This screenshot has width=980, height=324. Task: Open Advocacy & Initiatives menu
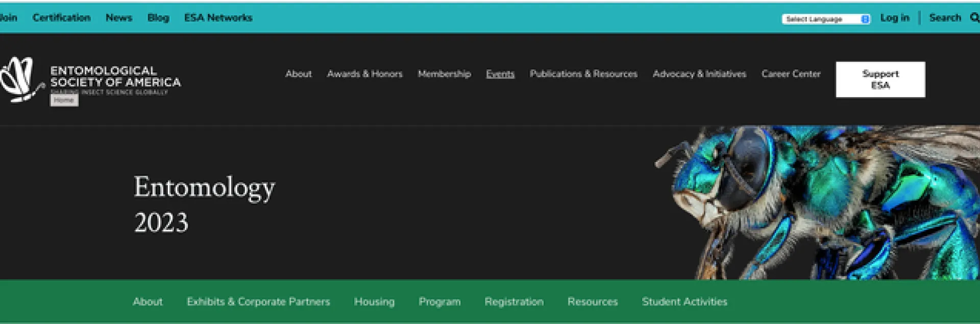tap(699, 74)
